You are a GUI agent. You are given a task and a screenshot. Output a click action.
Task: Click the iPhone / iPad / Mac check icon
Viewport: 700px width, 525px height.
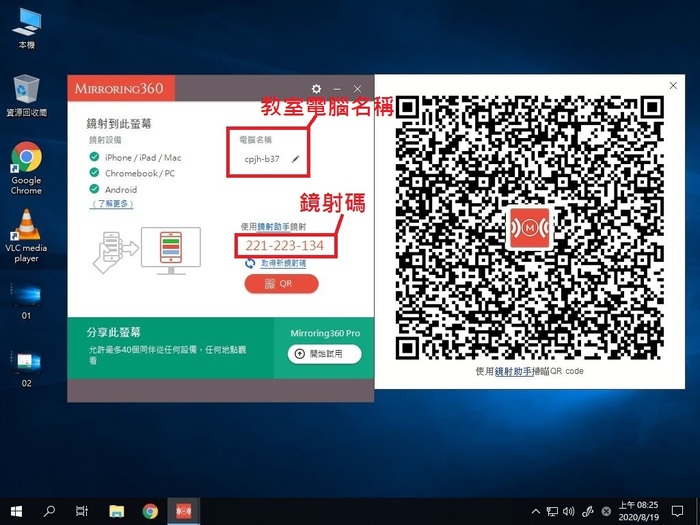[x=94, y=157]
